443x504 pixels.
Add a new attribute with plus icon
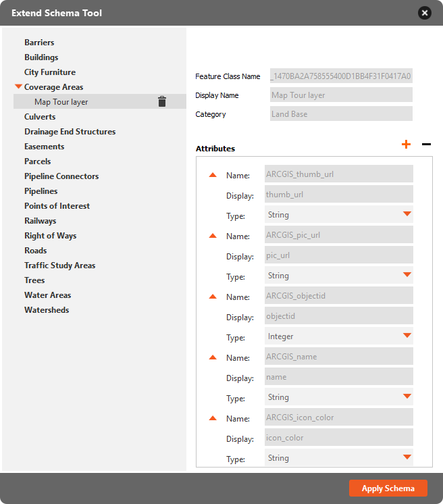406,144
